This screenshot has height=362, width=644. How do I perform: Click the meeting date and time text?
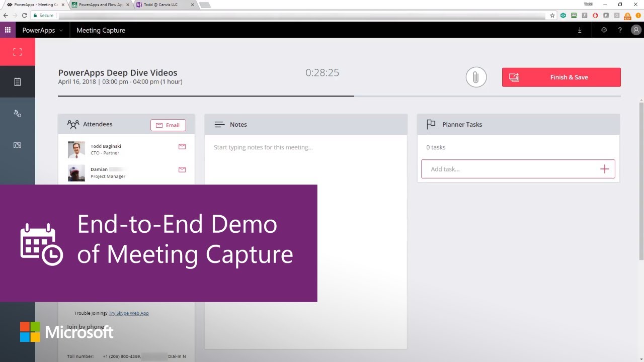120,82
